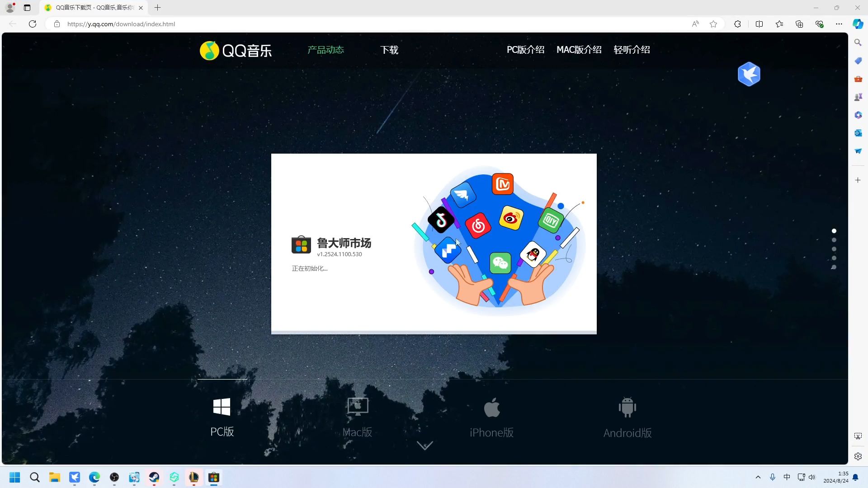This screenshot has height=488, width=868.
Task: Open the Windows Start menu
Action: click(15, 478)
